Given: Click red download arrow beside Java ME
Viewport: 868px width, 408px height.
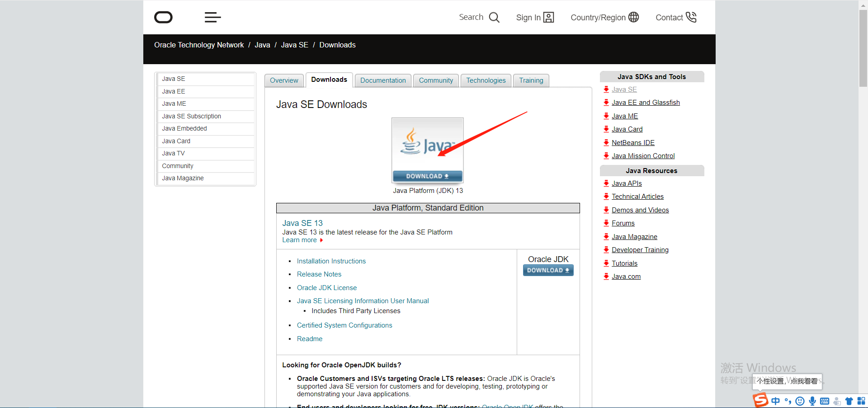Looking at the screenshot, I should (606, 116).
